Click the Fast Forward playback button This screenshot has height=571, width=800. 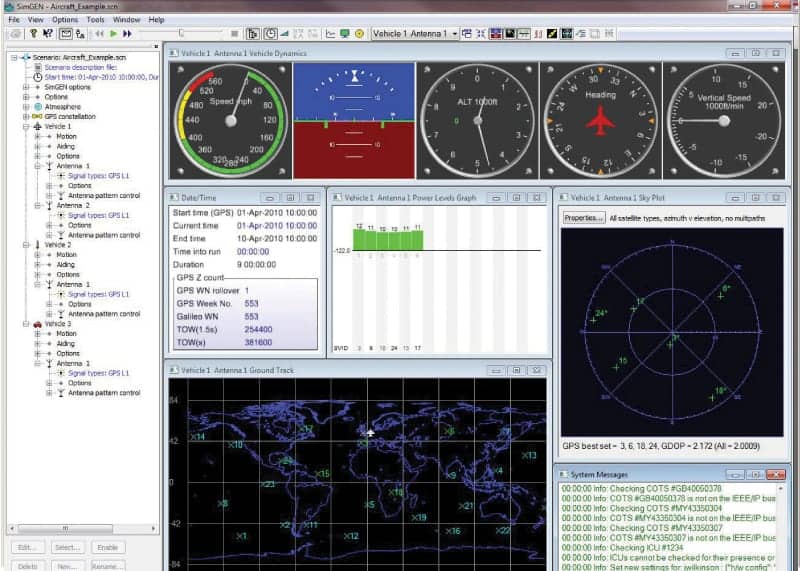coord(127,34)
